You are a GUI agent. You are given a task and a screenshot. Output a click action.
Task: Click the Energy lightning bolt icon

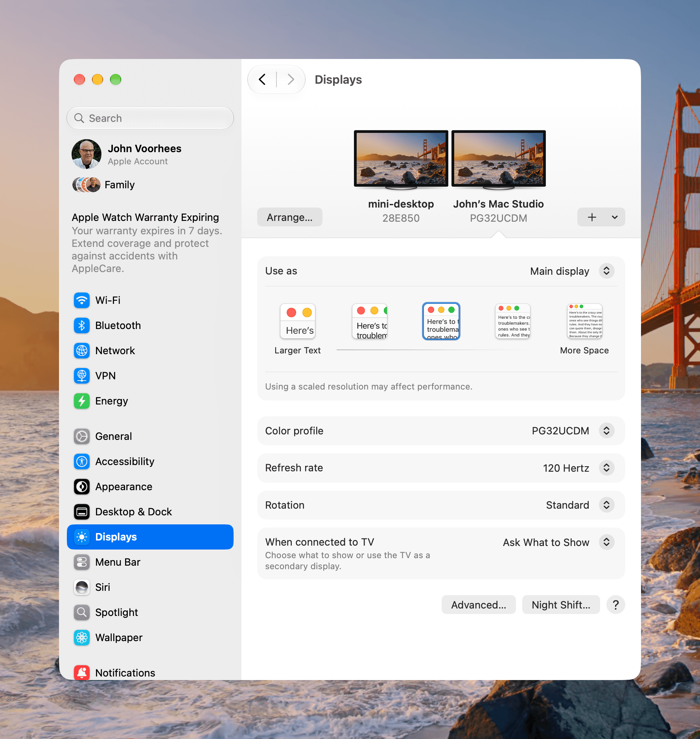[82, 401]
